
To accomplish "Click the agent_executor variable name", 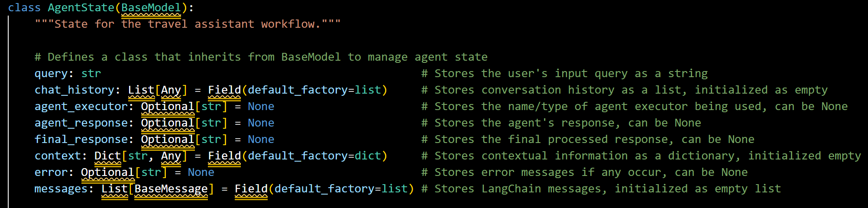I will tap(81, 107).
